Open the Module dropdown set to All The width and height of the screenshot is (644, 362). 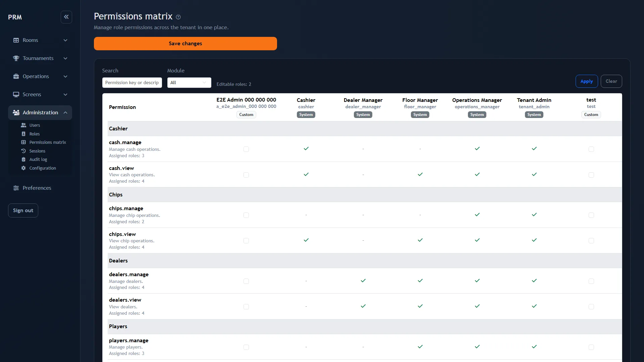point(189,82)
